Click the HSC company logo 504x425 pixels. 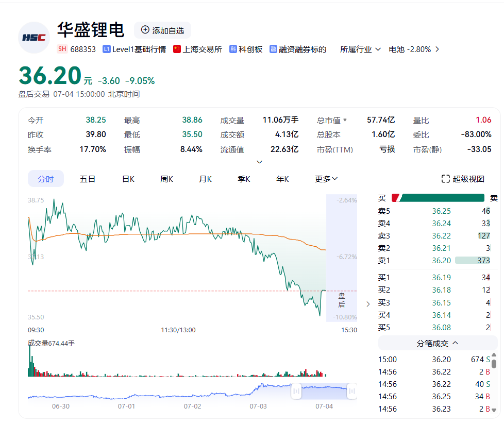click(x=33, y=38)
